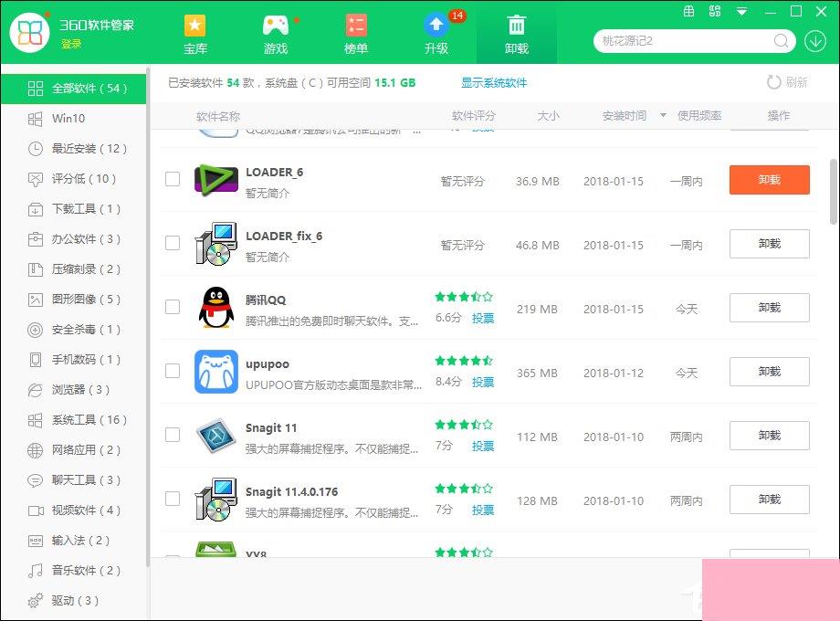Image resolution: width=840 pixels, height=621 pixels.
Task: Tick the 腾讯QQ checkbox
Action: tap(173, 307)
